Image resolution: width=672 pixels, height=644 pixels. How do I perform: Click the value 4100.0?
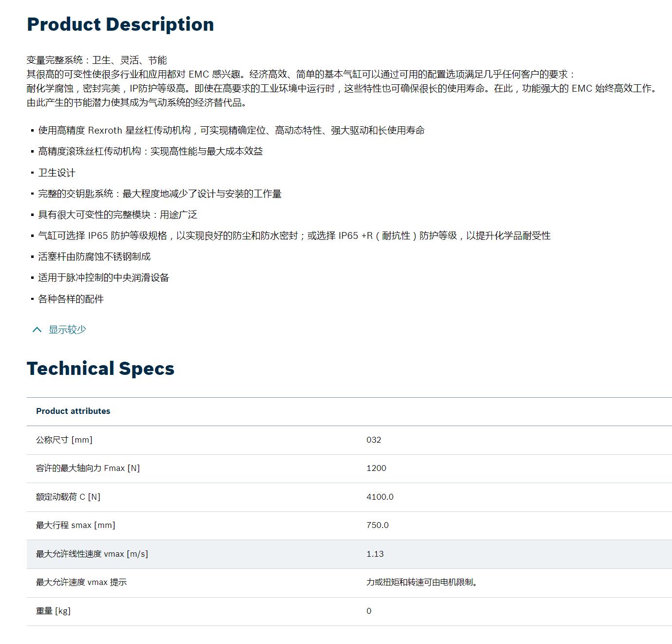tap(380, 497)
